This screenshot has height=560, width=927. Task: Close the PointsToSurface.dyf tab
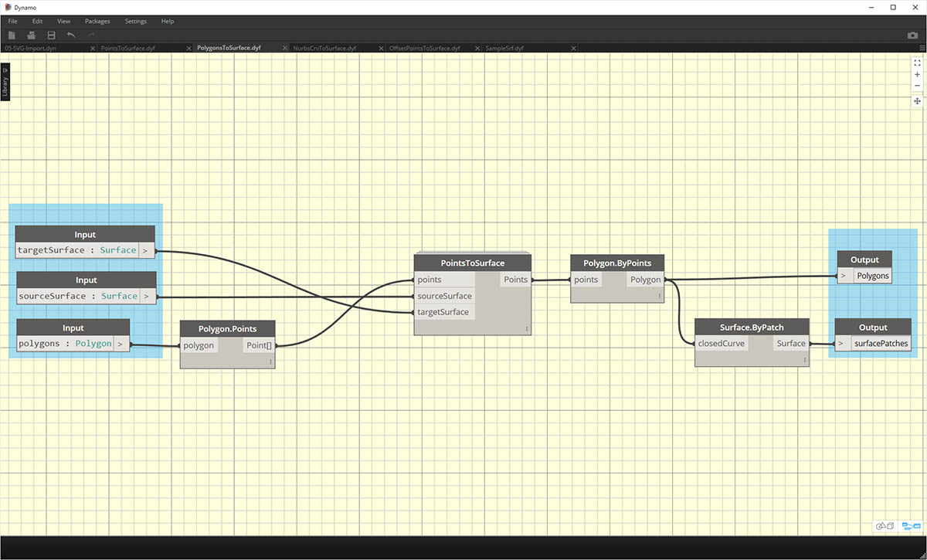(x=189, y=48)
